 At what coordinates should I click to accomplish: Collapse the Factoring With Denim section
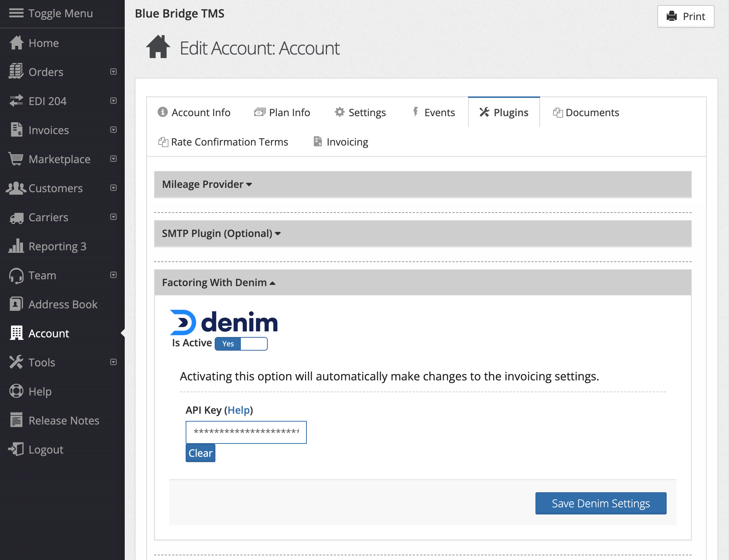pos(423,283)
